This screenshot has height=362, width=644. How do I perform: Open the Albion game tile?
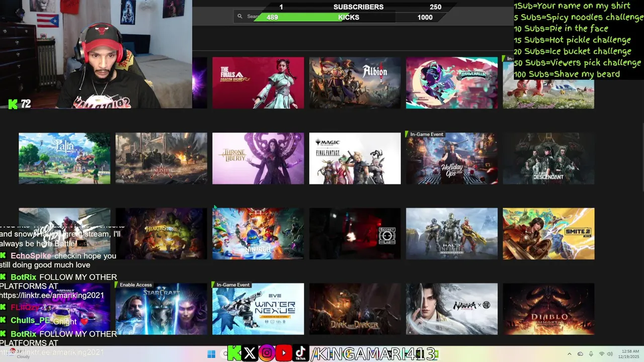click(355, 82)
